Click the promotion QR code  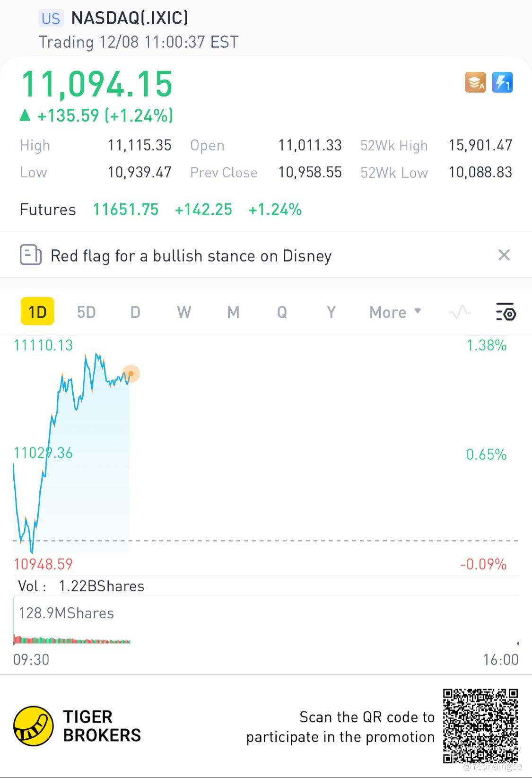[480, 726]
